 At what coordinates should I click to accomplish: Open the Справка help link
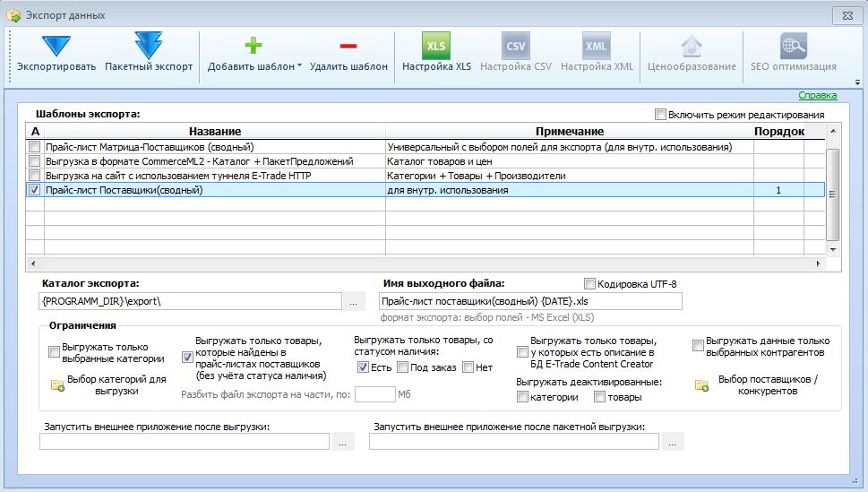[x=818, y=95]
